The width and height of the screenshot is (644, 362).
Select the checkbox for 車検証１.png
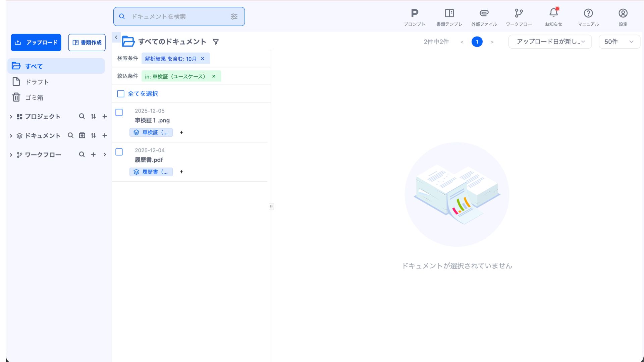(x=119, y=113)
